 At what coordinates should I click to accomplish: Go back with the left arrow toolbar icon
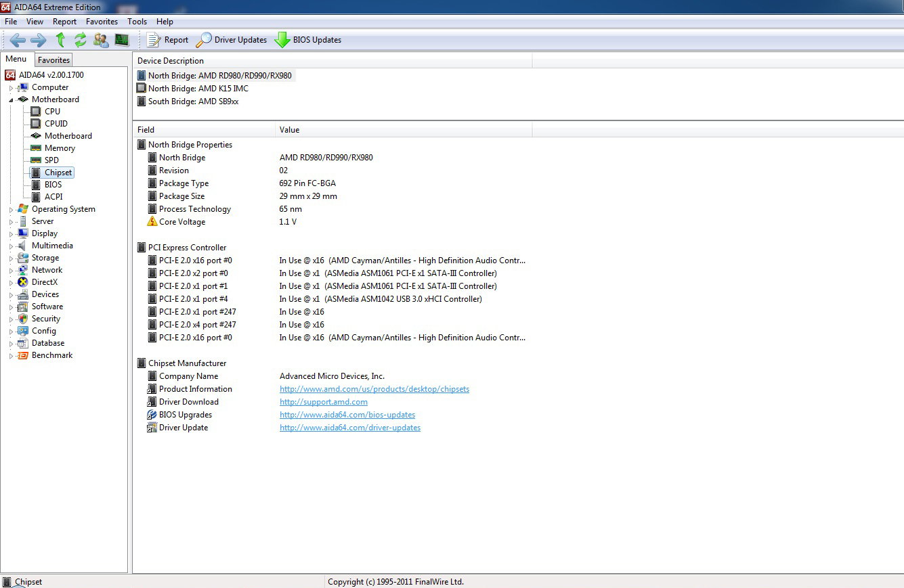18,40
